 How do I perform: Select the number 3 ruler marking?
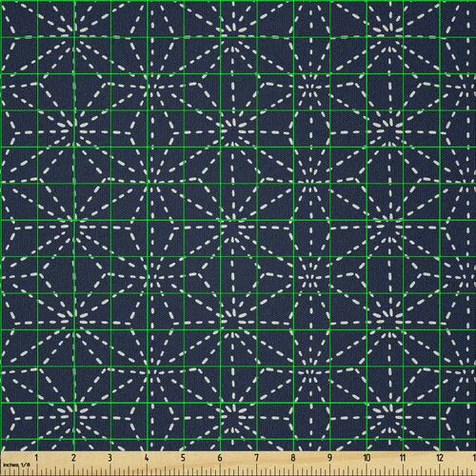pos(109,458)
